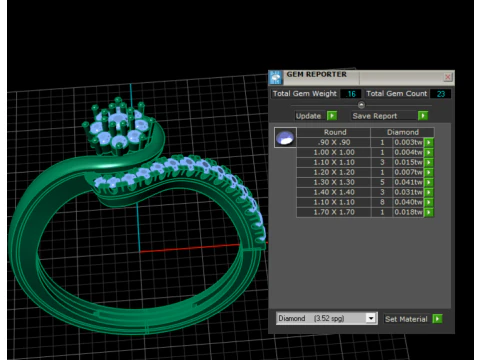The width and height of the screenshot is (480, 360).
Task: Click green arrow next to Save Report
Action: (x=423, y=116)
